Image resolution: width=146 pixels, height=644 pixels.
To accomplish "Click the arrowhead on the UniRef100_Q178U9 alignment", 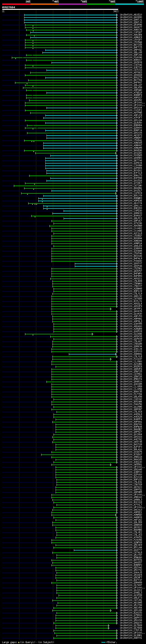I will (x=109, y=625).
